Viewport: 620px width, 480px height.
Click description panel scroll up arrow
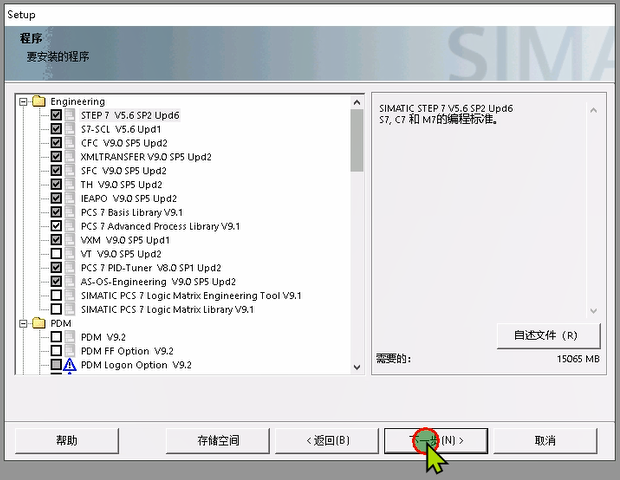click(x=593, y=110)
